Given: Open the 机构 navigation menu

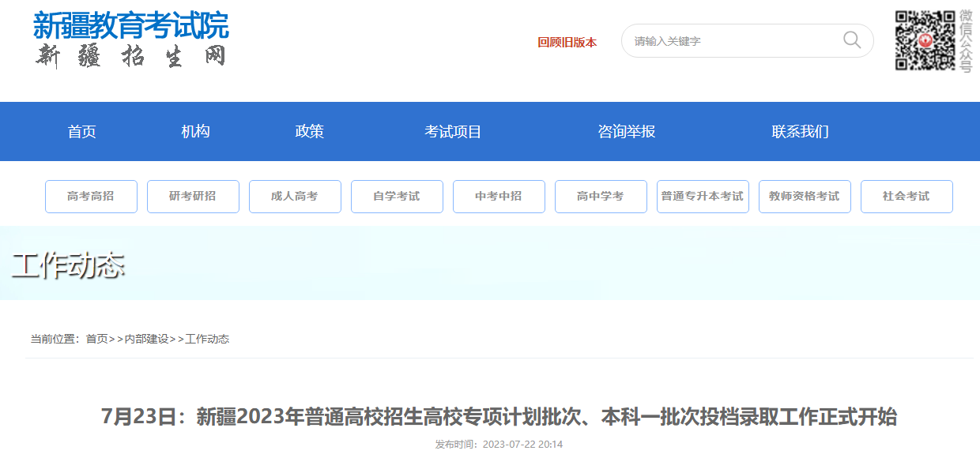Looking at the screenshot, I should (x=196, y=132).
